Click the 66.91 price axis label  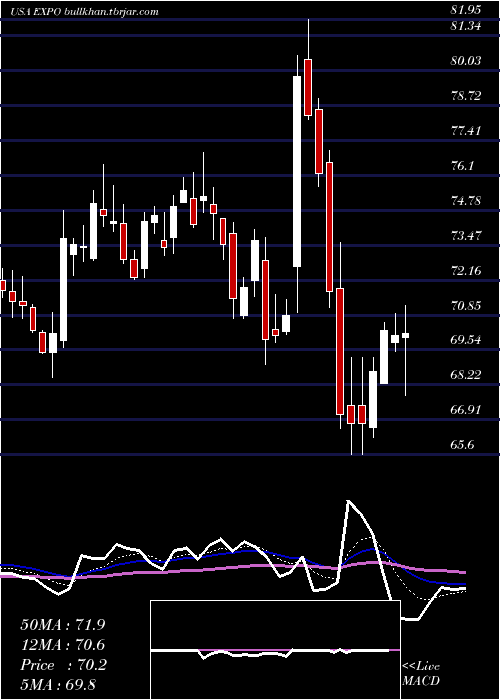[466, 410]
